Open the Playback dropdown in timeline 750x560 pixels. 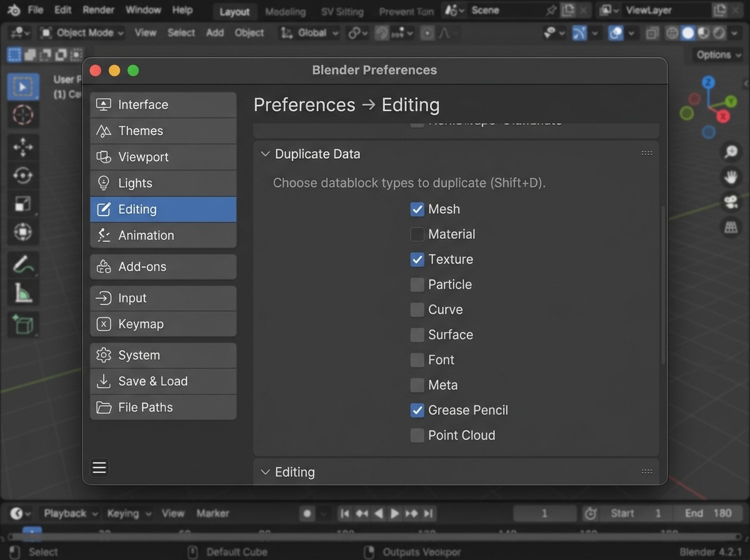pyautogui.click(x=69, y=513)
